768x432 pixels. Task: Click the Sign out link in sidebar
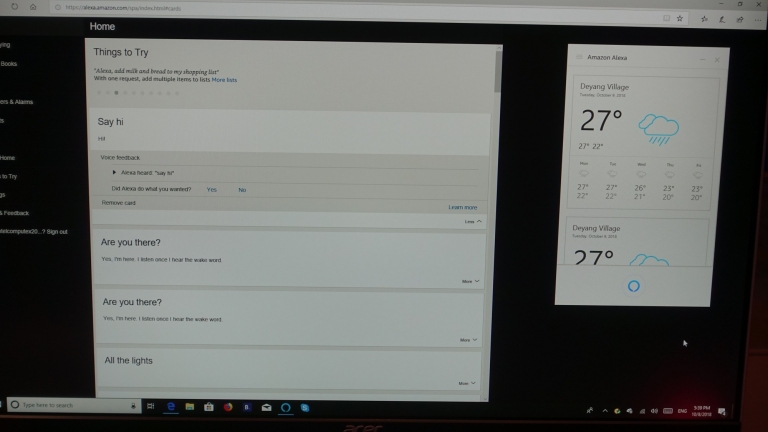57,232
